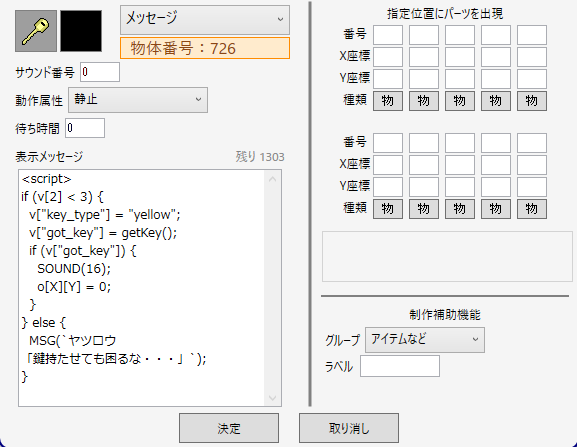Click third 番号 field in upper grid
The width and height of the screenshot is (577, 447).
point(460,35)
